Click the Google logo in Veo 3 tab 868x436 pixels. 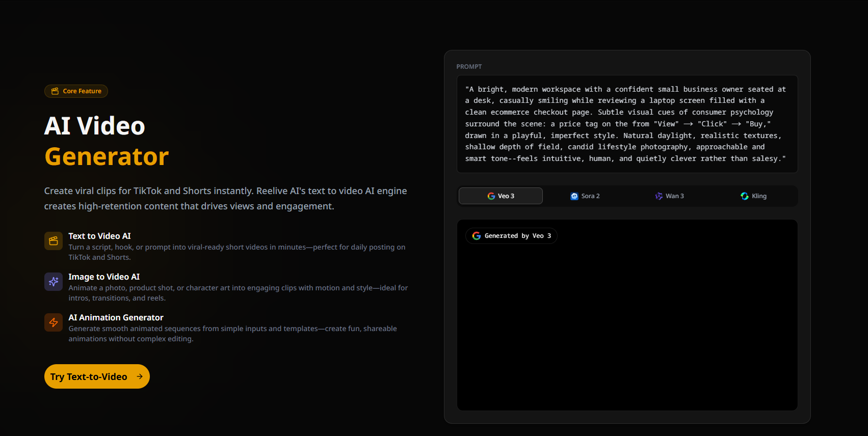(491, 196)
